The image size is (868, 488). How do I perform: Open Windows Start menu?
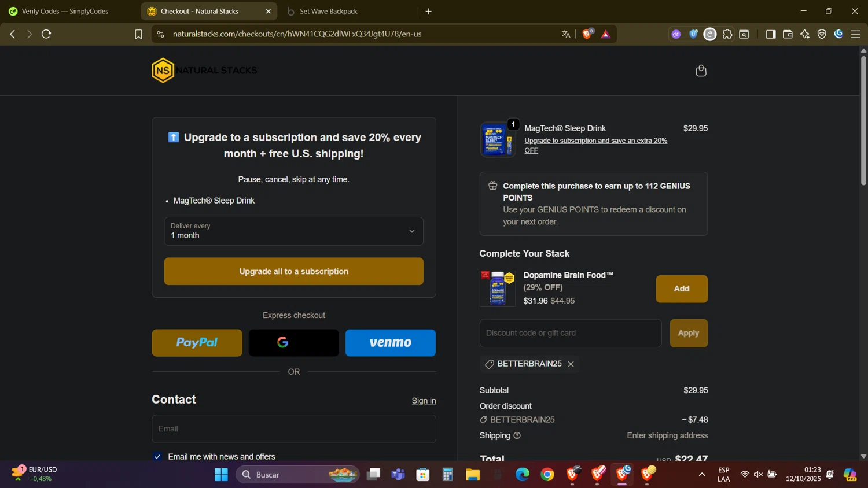click(x=221, y=475)
